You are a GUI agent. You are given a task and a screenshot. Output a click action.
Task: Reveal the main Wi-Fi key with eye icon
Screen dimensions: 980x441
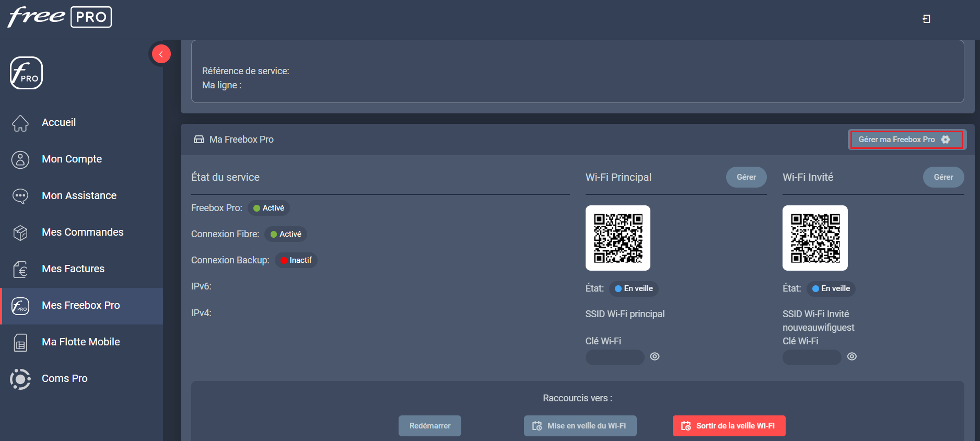click(655, 356)
